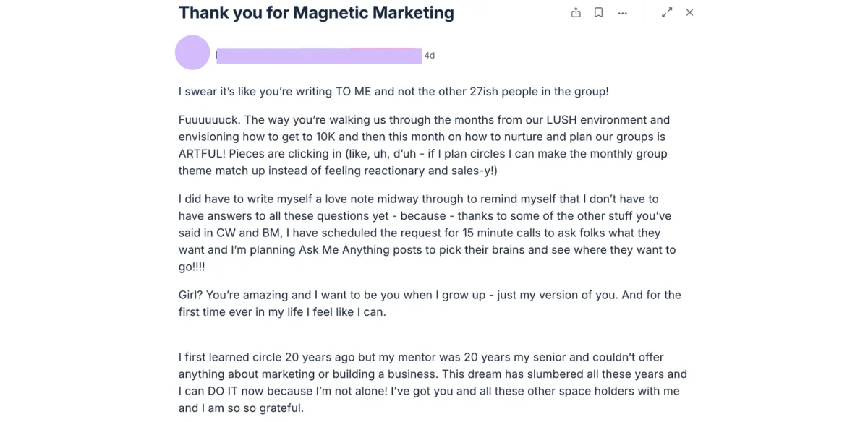868x422 pixels.
Task: Click the "4d" post timestamp
Action: 430,56
